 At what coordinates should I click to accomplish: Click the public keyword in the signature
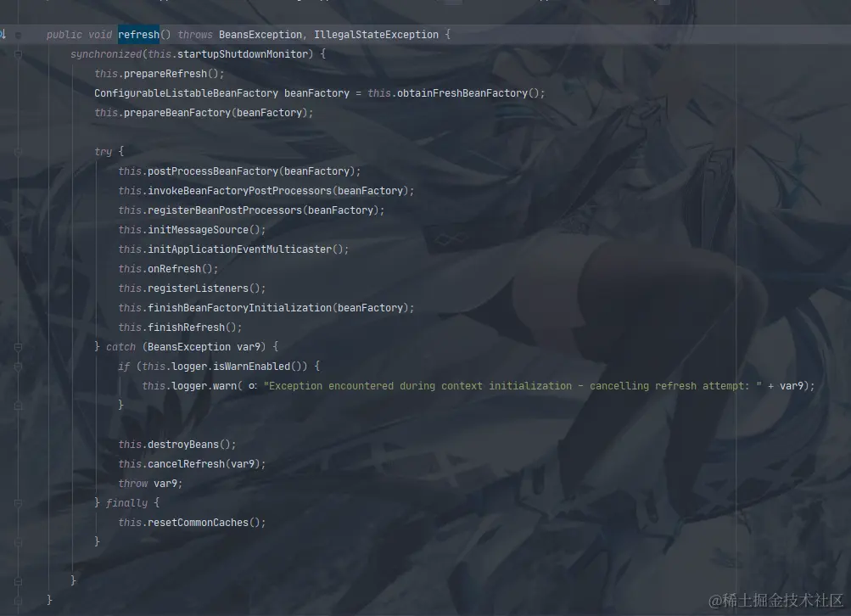click(64, 35)
